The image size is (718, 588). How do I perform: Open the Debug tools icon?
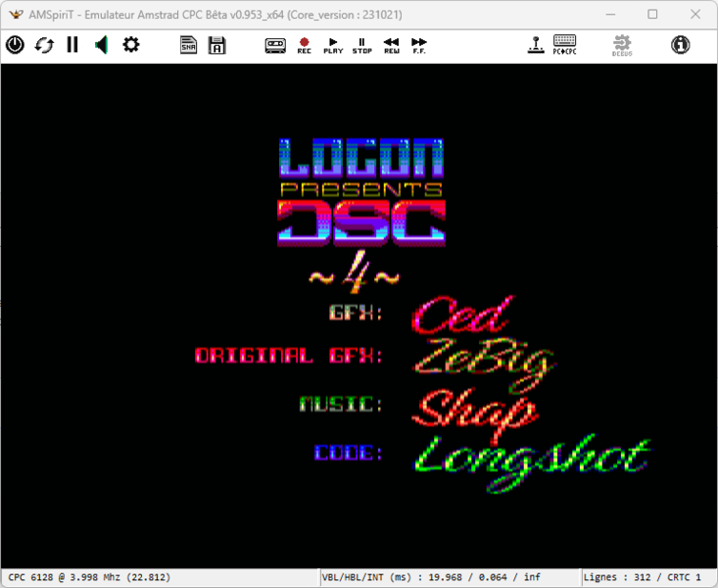click(622, 45)
